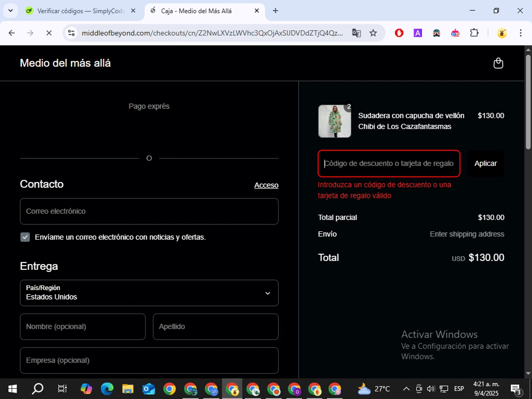This screenshot has height=399, width=532.
Task: Show hidden system tray icons
Action: [x=406, y=389]
